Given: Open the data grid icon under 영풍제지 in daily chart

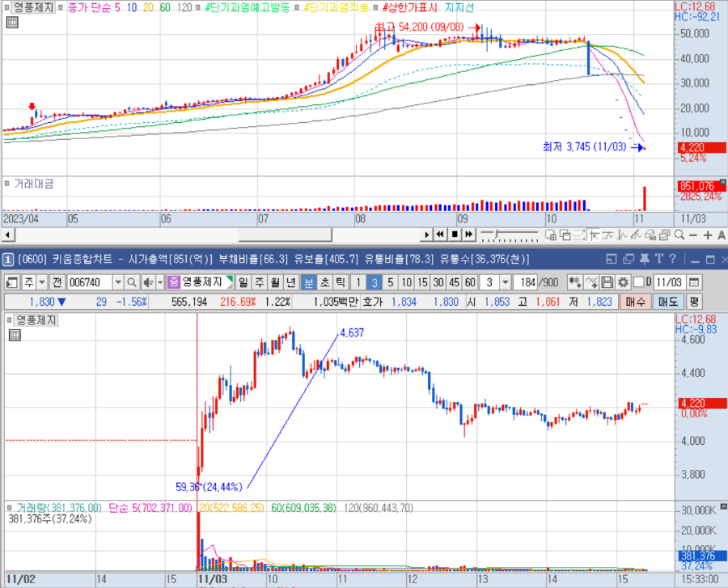Looking at the screenshot, I should coord(12,22).
